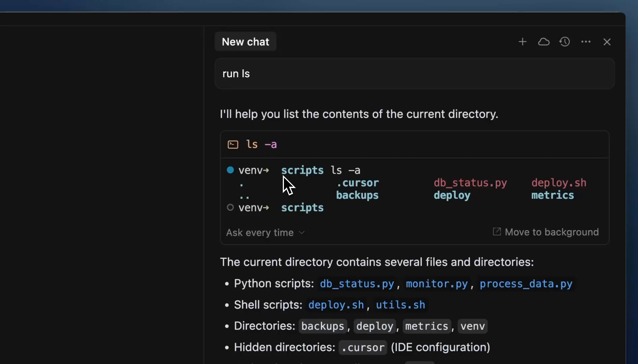638x364 pixels.
Task: Click the 'run ls' message input box
Action: click(x=414, y=73)
